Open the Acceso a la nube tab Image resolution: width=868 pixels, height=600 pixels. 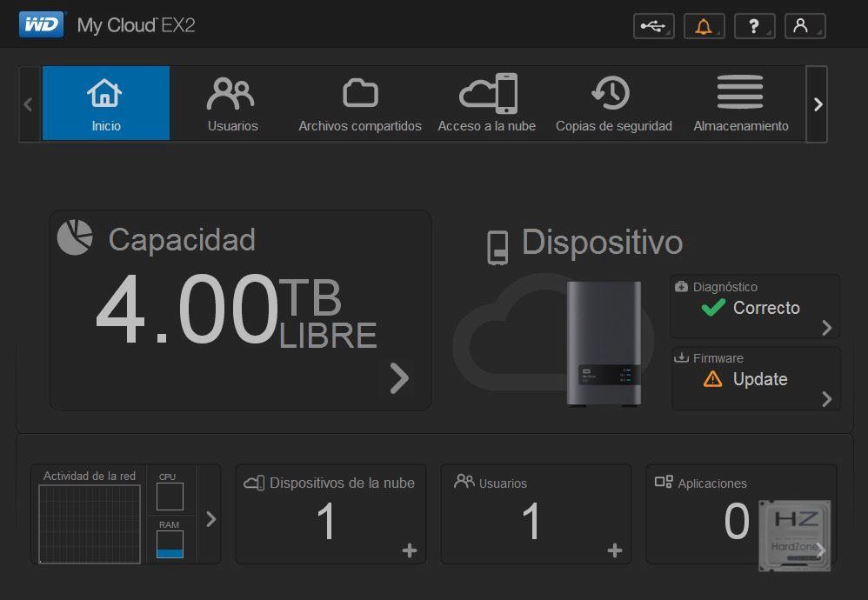point(487,103)
